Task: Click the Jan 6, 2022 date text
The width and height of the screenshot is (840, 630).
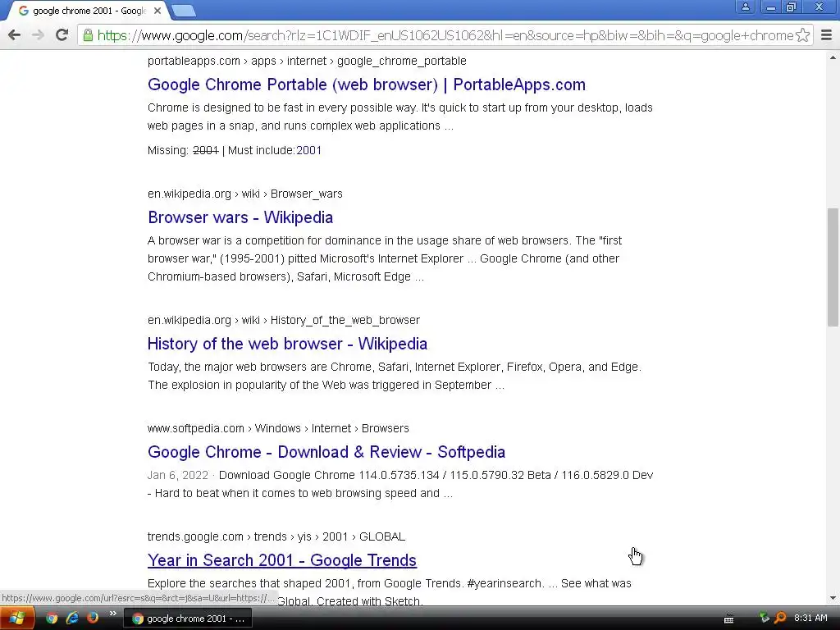Action: point(178,475)
